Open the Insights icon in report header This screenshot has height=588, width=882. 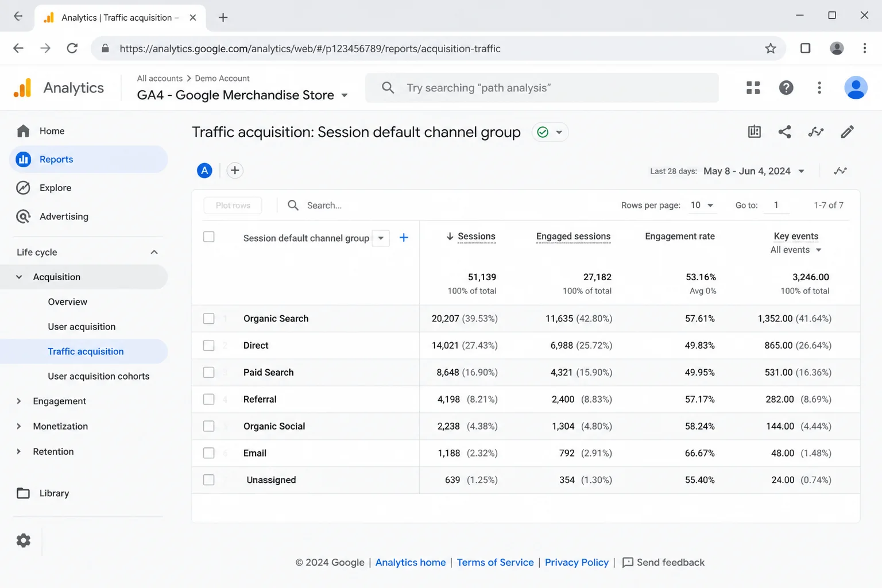pyautogui.click(x=816, y=132)
